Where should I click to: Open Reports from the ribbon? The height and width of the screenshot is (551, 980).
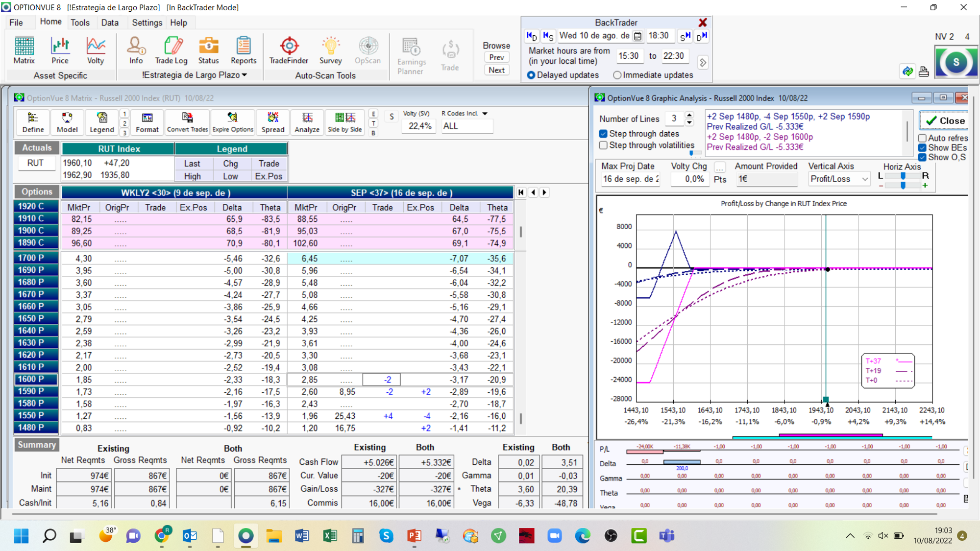244,50
